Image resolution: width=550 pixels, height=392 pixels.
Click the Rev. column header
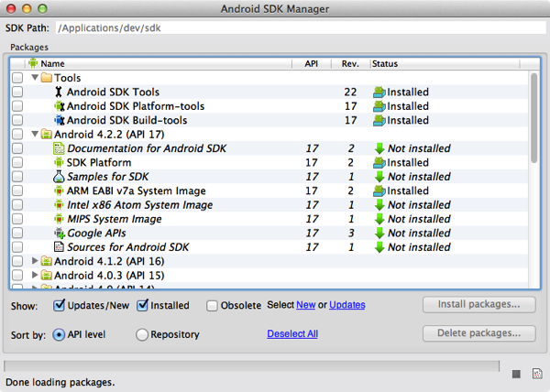[x=350, y=63]
